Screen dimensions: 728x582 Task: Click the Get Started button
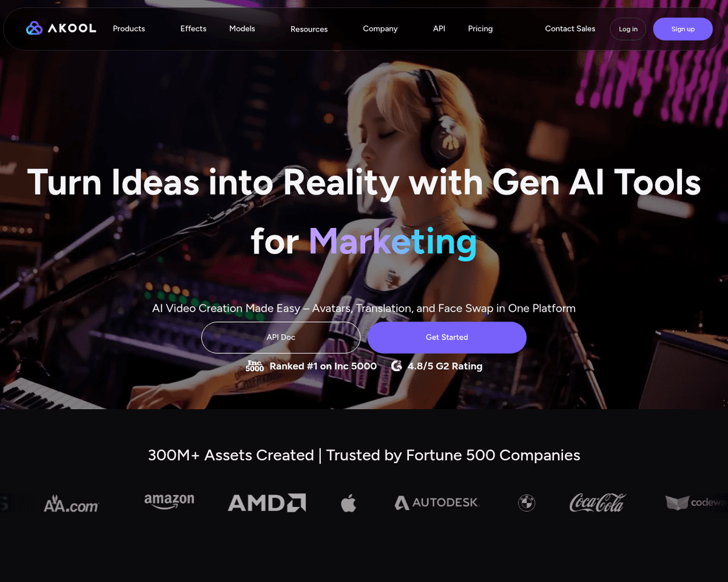pos(447,337)
